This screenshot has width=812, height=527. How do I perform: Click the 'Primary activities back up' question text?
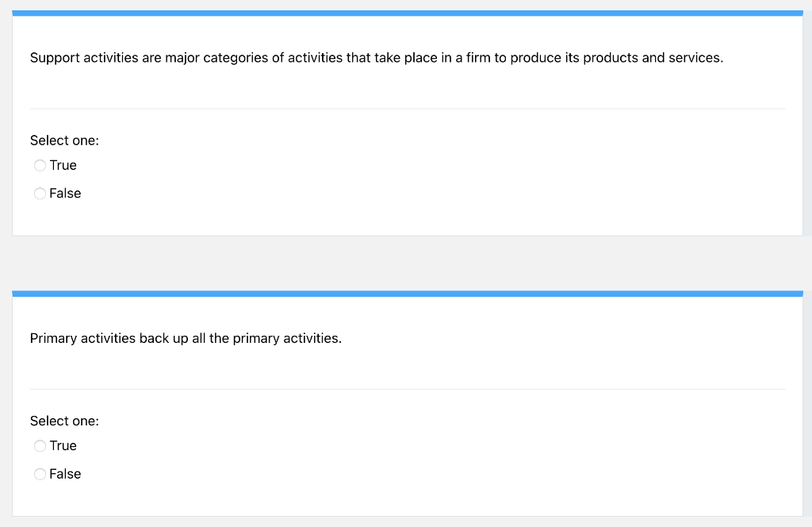coord(186,338)
